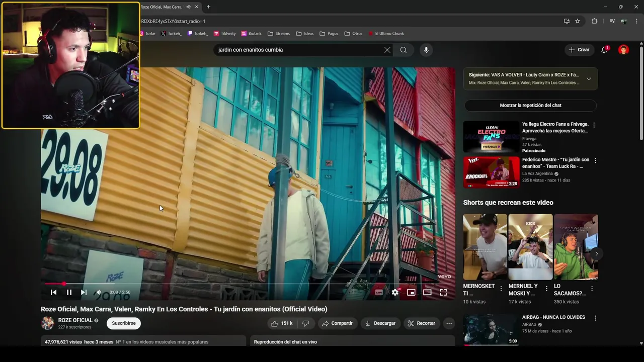Click the Compartir button
This screenshot has height=362, width=644.
coord(338,323)
